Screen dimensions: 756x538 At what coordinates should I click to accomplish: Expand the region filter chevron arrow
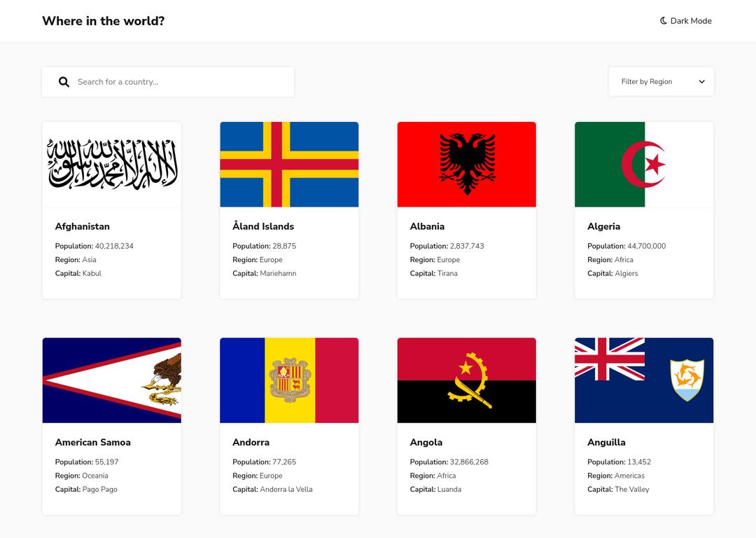[x=702, y=82]
